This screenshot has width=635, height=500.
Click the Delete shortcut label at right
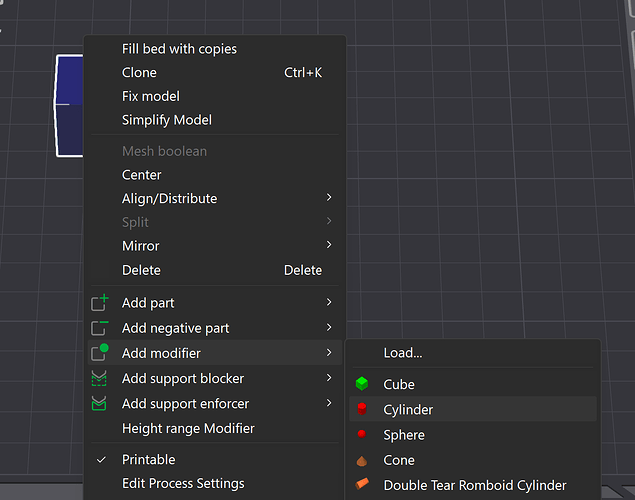click(303, 270)
